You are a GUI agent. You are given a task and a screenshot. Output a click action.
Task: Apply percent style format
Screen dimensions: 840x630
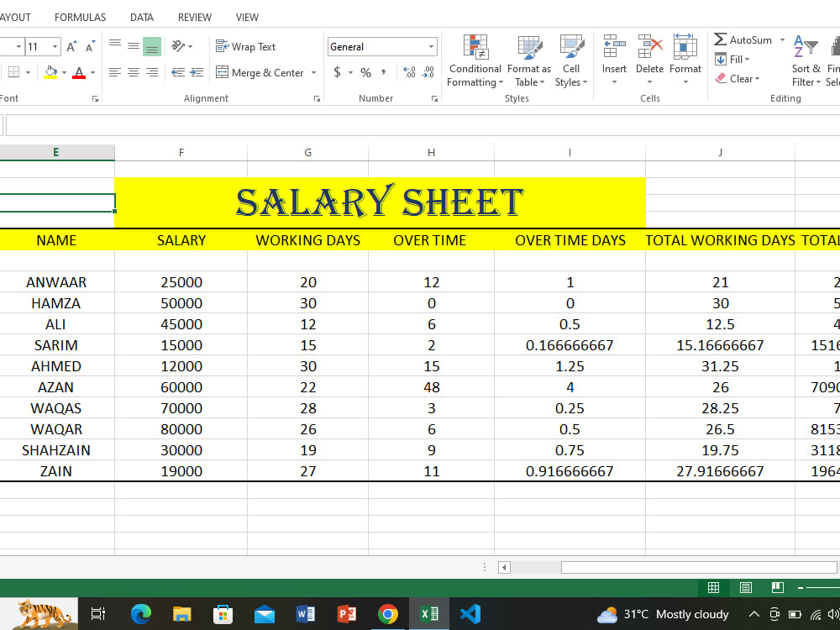[x=366, y=72]
